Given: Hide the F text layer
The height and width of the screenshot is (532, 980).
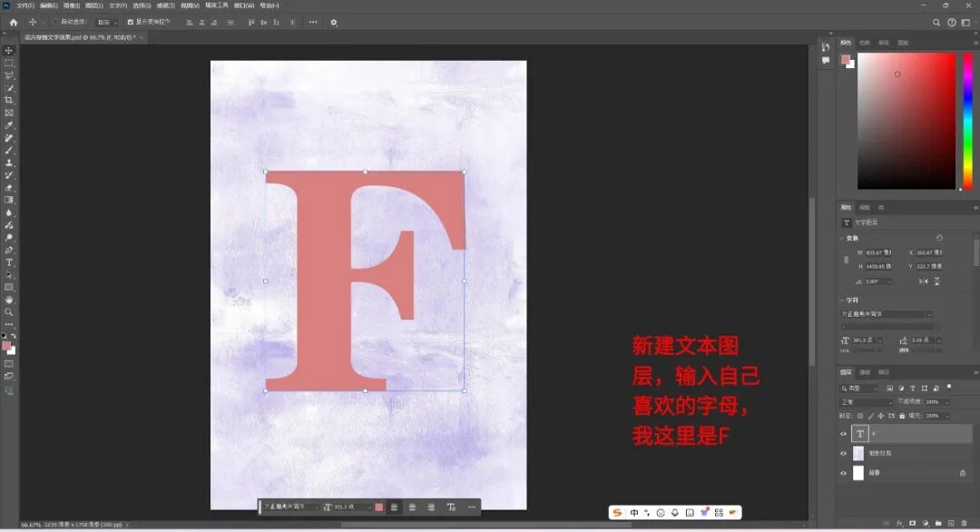Looking at the screenshot, I should point(844,434).
